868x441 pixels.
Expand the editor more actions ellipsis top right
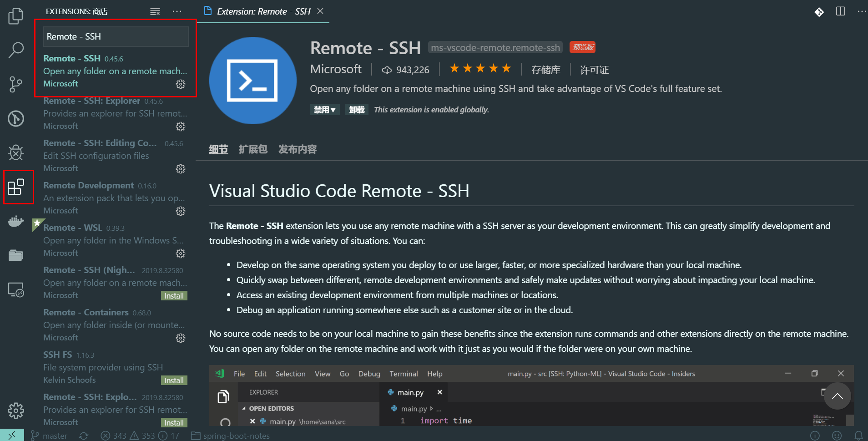[861, 12]
